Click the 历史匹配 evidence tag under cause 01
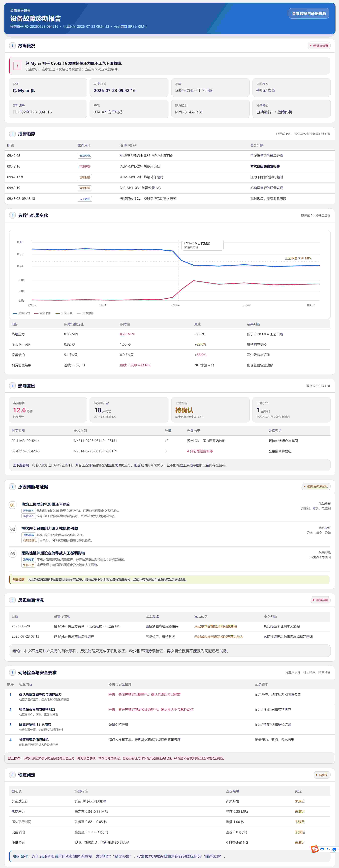 pos(29,516)
